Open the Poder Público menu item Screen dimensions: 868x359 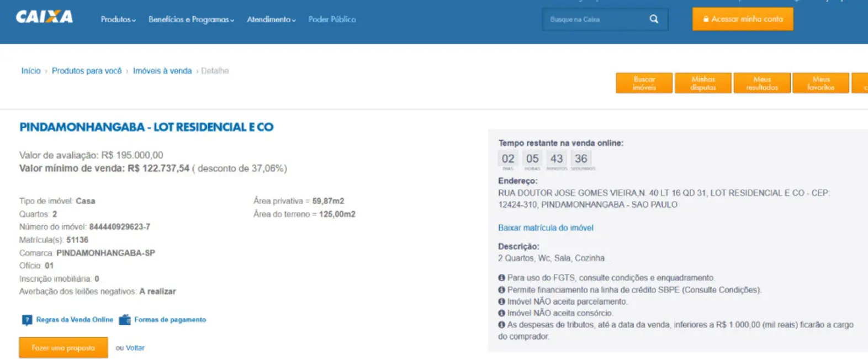tap(332, 19)
